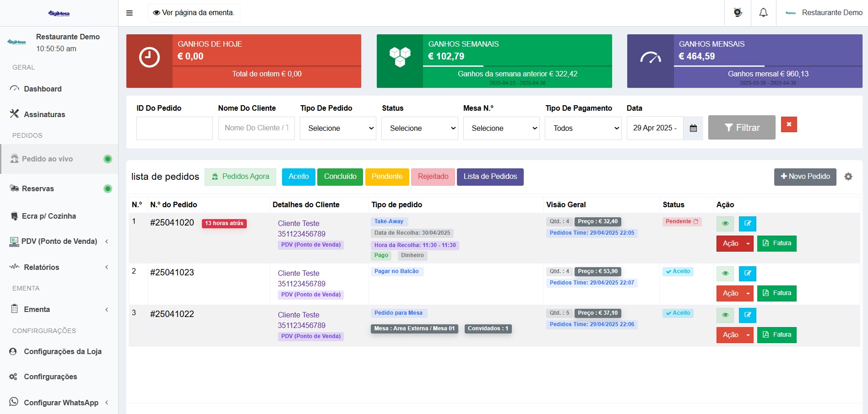868x414 pixels.
Task: Edit order #25041022 with pencil icon
Action: pyautogui.click(x=747, y=315)
